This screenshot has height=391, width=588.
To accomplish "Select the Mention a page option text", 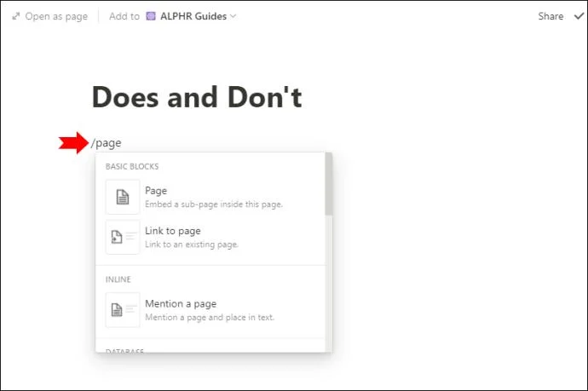I will 181,303.
